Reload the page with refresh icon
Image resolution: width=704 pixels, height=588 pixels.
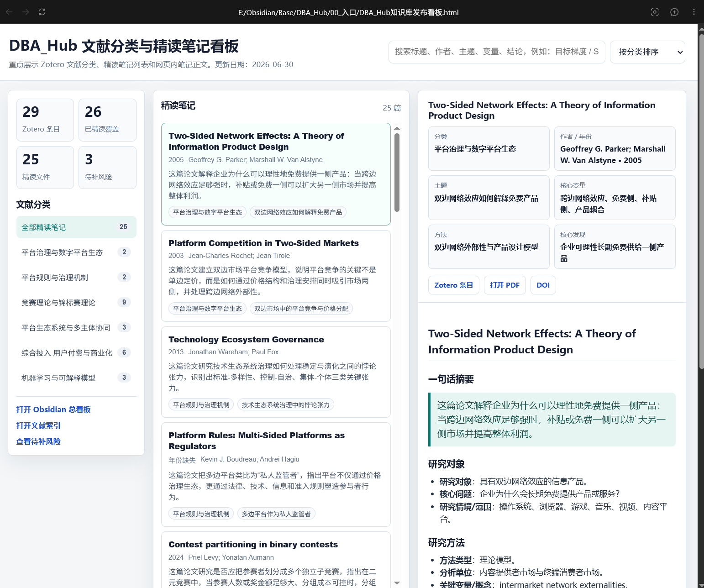tap(42, 12)
